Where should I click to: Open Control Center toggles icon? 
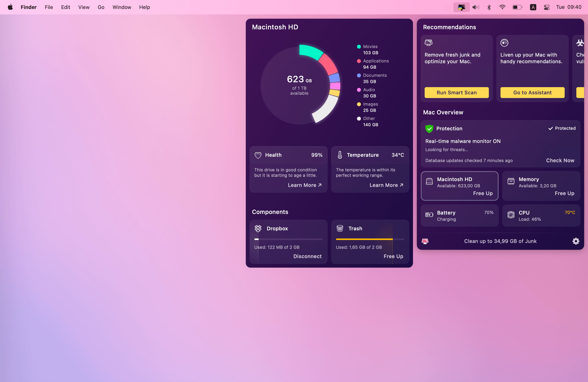point(547,7)
